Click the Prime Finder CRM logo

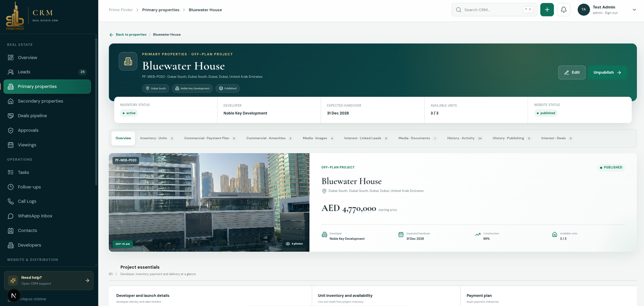(32, 16)
